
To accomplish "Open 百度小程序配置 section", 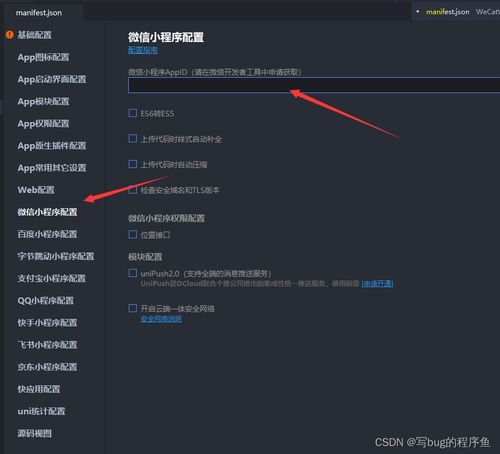I will coord(47,234).
